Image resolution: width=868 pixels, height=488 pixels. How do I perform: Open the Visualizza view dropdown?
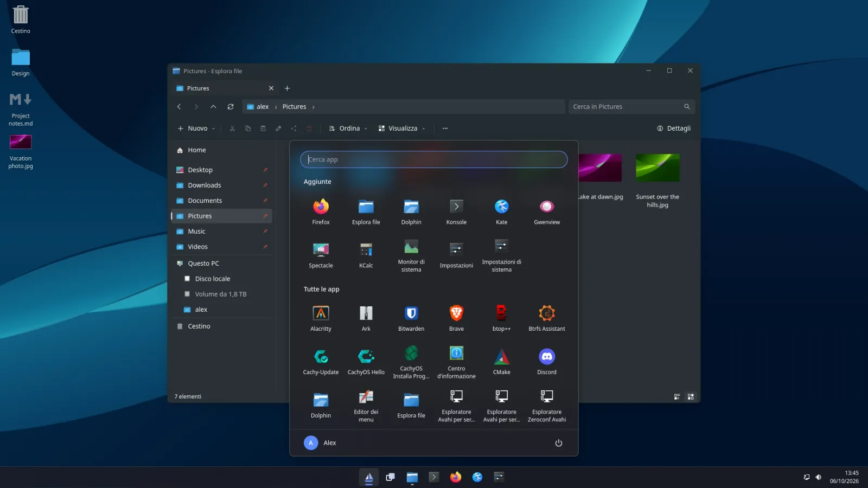401,129
